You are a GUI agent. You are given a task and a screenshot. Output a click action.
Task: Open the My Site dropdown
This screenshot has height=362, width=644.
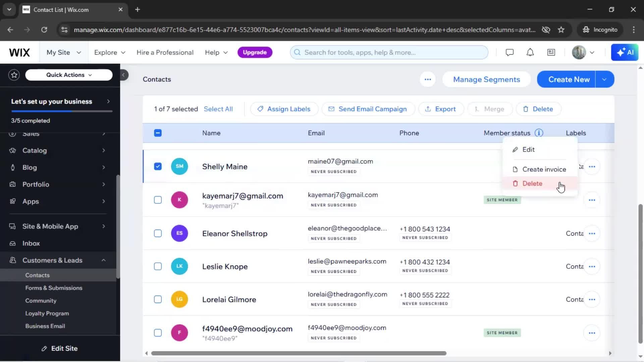click(x=64, y=52)
